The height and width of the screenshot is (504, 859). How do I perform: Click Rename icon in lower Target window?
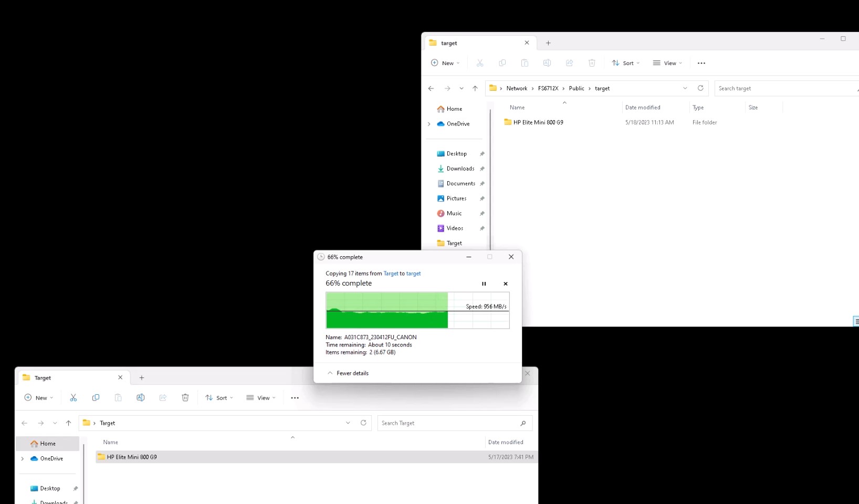141,398
